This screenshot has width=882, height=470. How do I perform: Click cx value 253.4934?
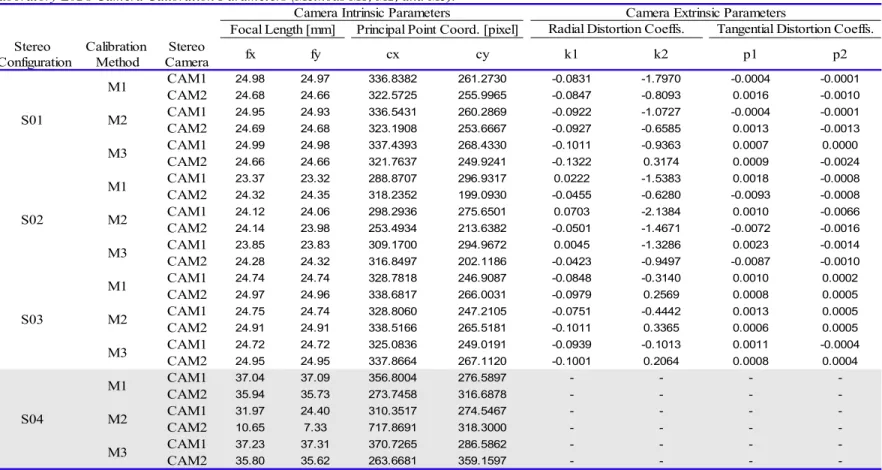pos(393,228)
